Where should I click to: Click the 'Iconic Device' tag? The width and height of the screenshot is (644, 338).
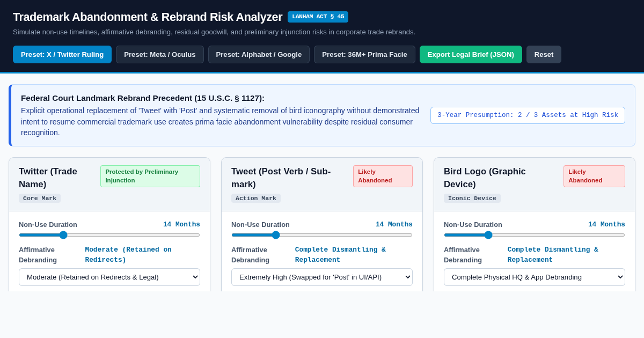pyautogui.click(x=472, y=198)
